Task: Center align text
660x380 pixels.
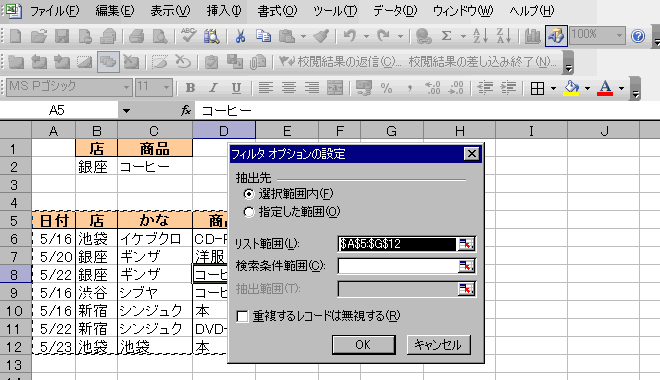Action: (x=288, y=88)
